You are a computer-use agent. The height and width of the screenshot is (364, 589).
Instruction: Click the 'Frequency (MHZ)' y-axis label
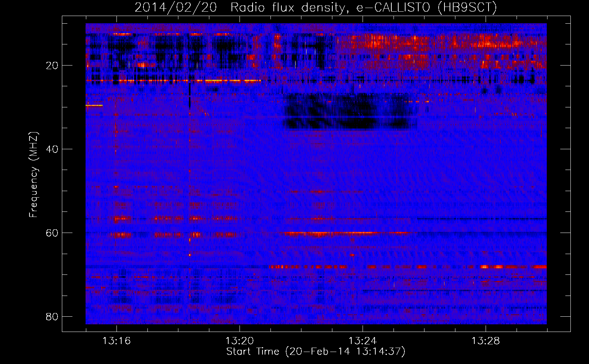[x=33, y=175]
